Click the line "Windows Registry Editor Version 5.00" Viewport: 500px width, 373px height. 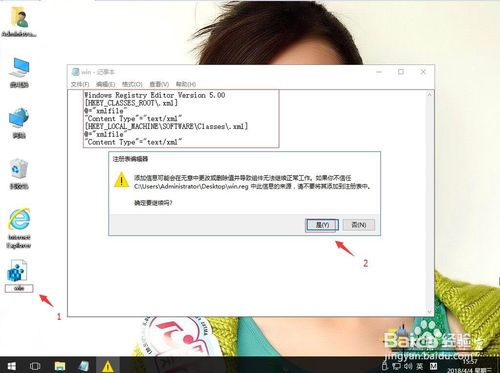click(x=155, y=95)
